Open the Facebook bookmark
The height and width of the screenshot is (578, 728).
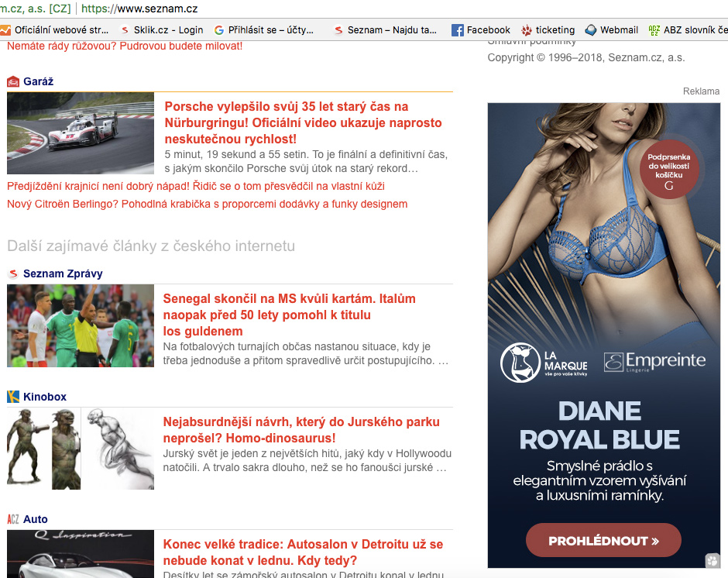(481, 29)
